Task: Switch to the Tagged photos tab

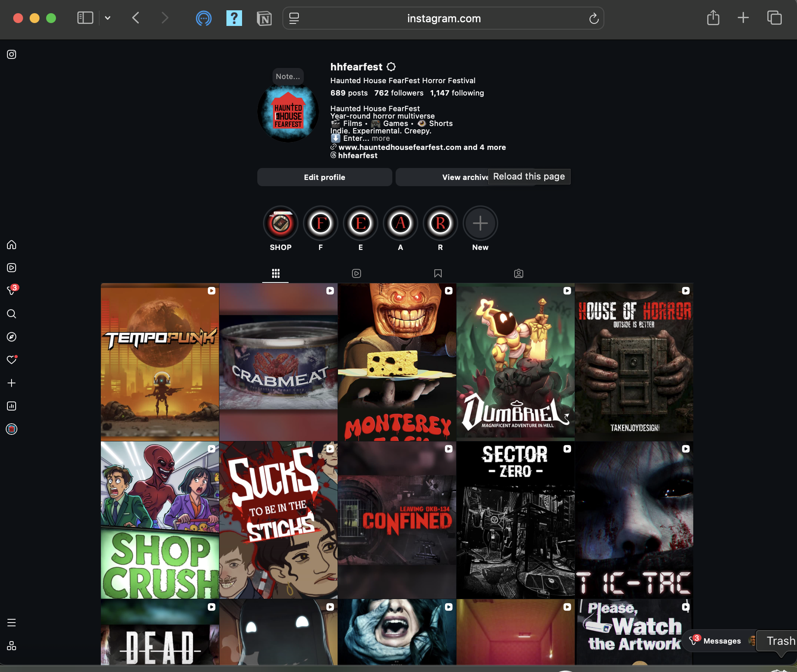Action: pyautogui.click(x=519, y=273)
